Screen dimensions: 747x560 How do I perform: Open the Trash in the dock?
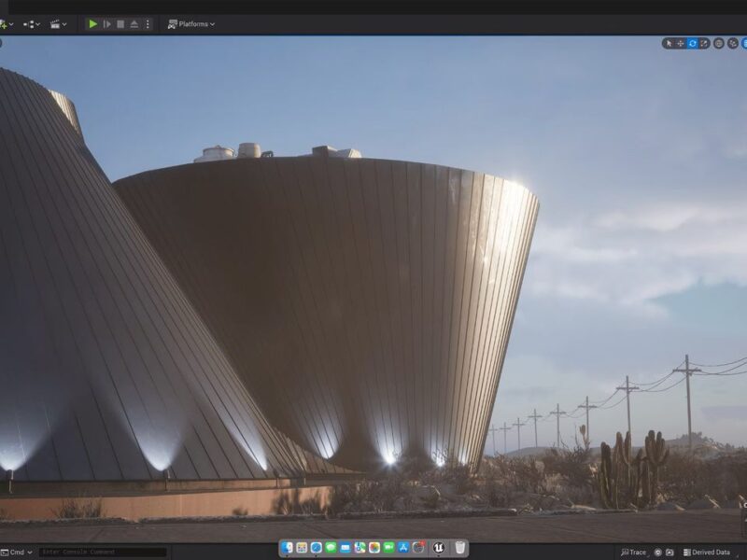point(459,548)
